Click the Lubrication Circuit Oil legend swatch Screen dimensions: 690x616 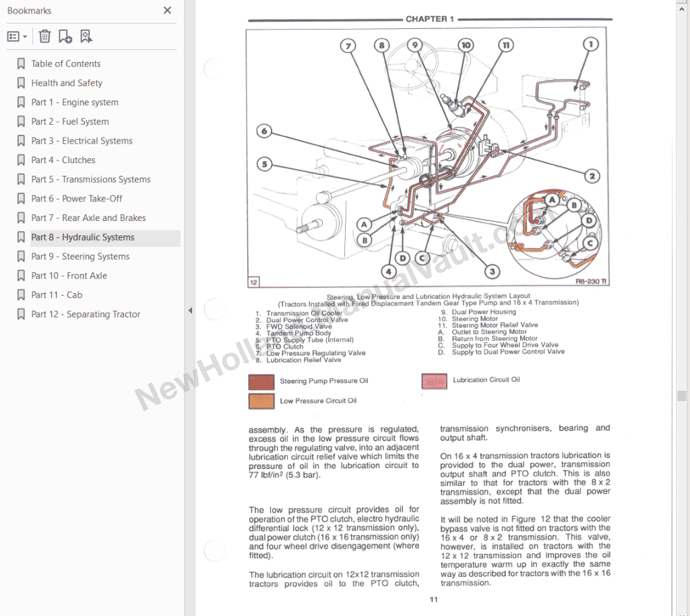pos(435,381)
